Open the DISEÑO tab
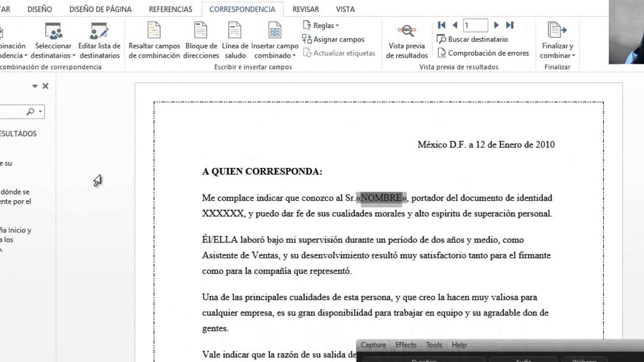 (40, 9)
